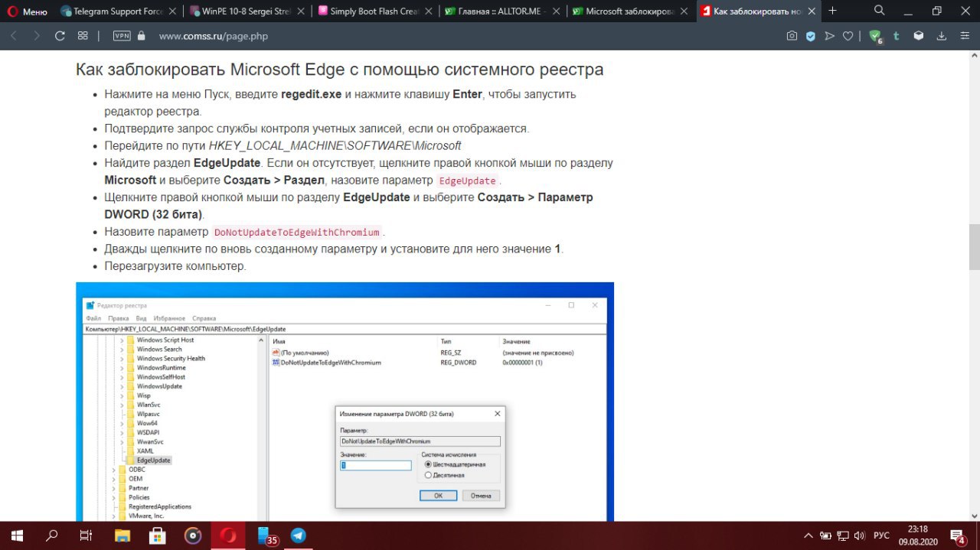This screenshot has height=550, width=980.
Task: Send page to My Flow arrow icon
Action: click(x=829, y=36)
